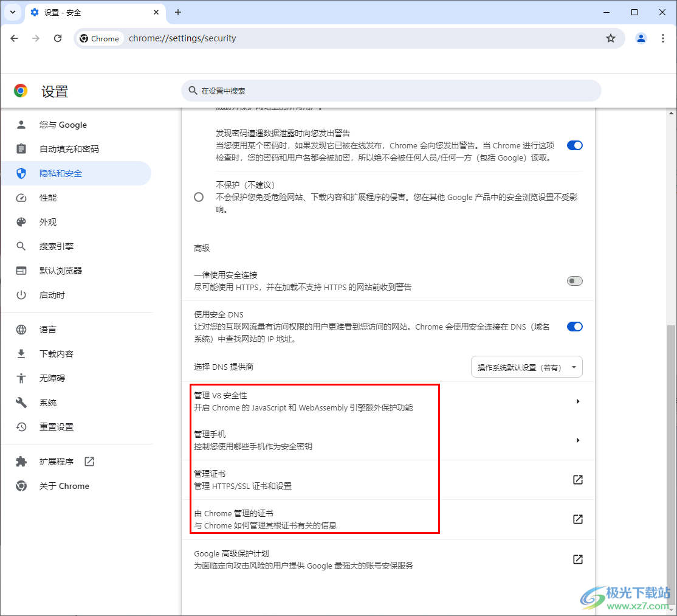The height and width of the screenshot is (616, 677).
Task: Open the DNS 提供商 dropdown
Action: (527, 367)
